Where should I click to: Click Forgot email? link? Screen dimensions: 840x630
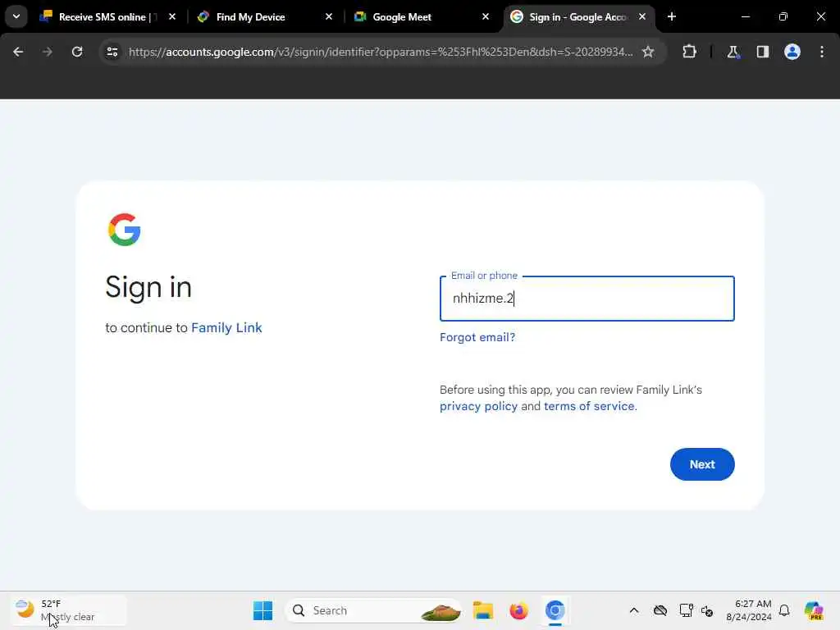pos(477,337)
